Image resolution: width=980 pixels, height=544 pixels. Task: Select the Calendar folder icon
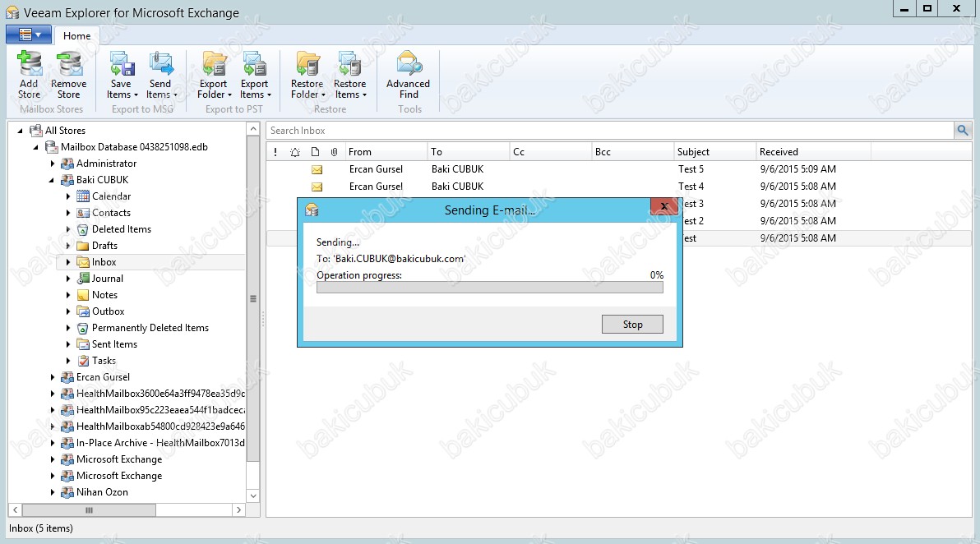(82, 196)
